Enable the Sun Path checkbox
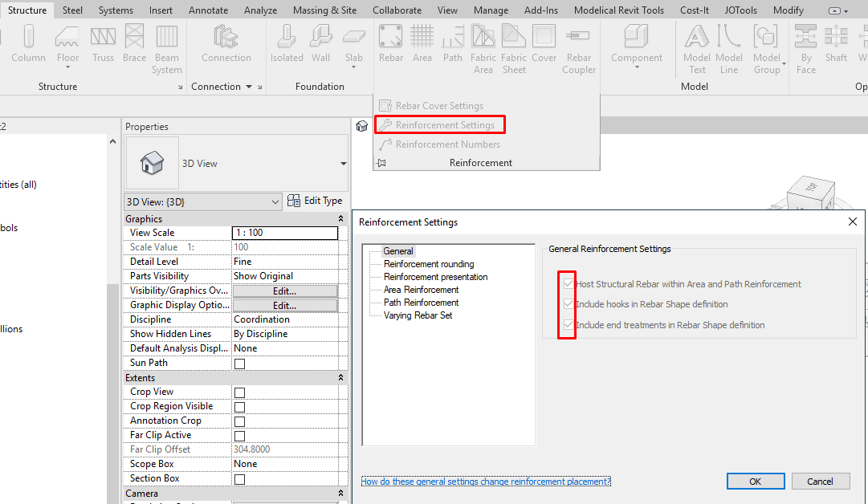 [x=240, y=364]
